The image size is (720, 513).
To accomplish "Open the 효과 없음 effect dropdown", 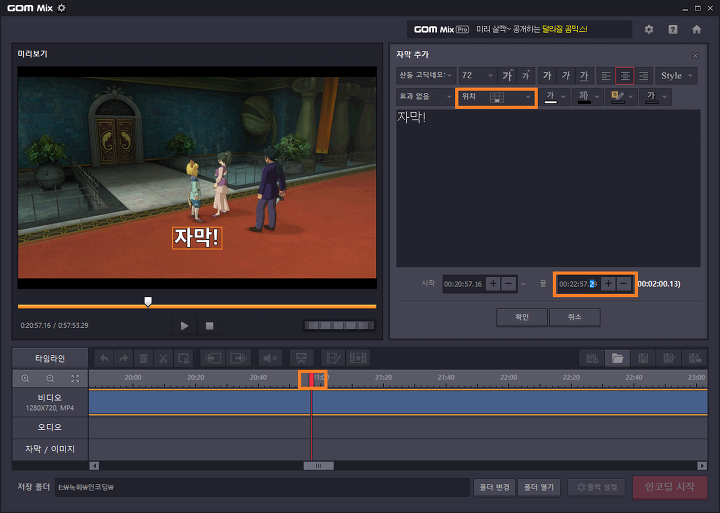I will click(426, 96).
